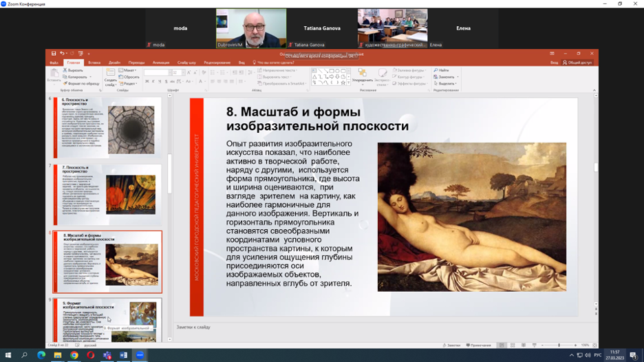644x362 pixels.
Task: Toggle Normal view button in status bar
Action: coord(502,345)
